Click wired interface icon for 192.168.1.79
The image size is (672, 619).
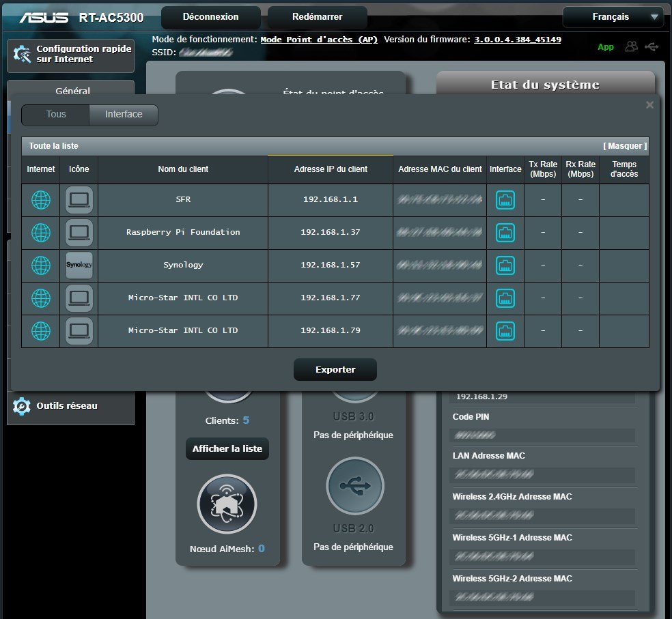505,331
